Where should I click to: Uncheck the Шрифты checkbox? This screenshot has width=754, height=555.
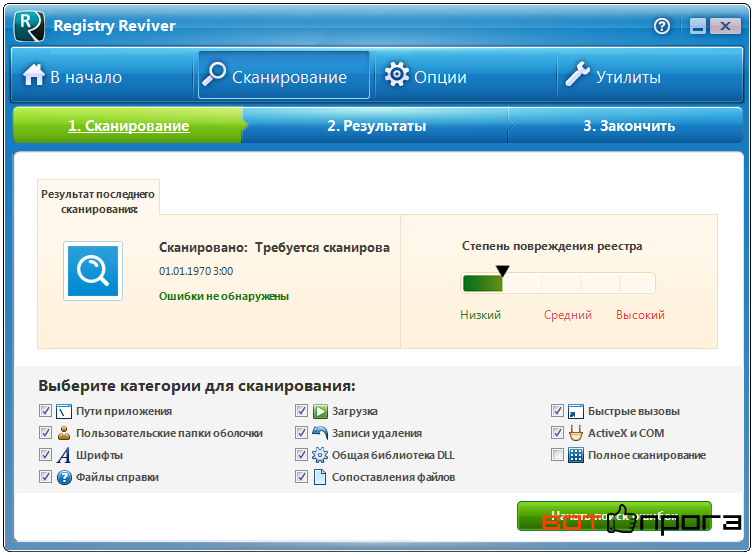pos(45,455)
